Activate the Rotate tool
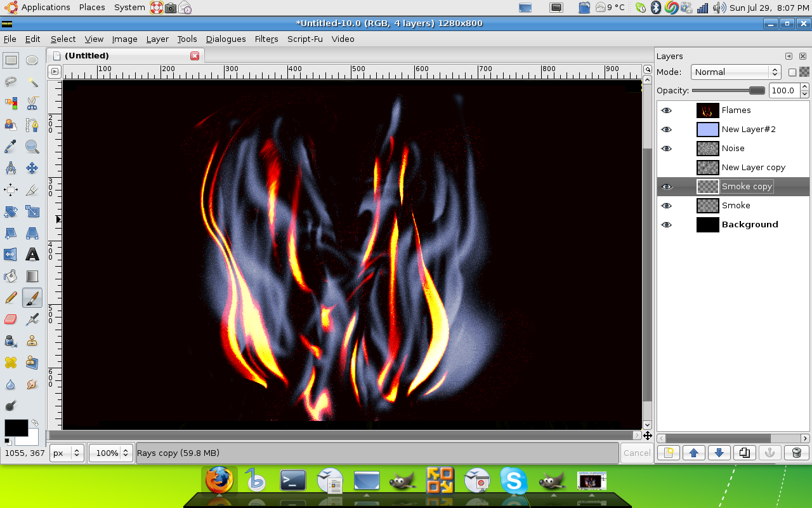This screenshot has width=812, height=508. (11, 211)
